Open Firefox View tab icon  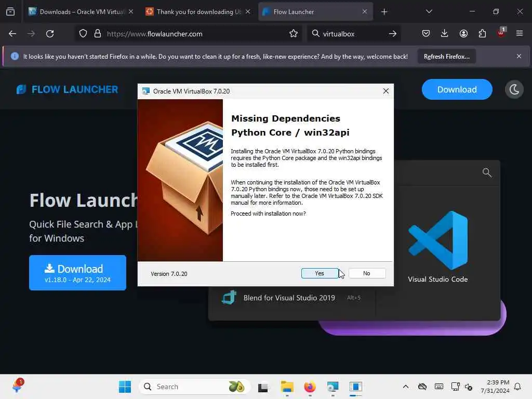(10, 12)
